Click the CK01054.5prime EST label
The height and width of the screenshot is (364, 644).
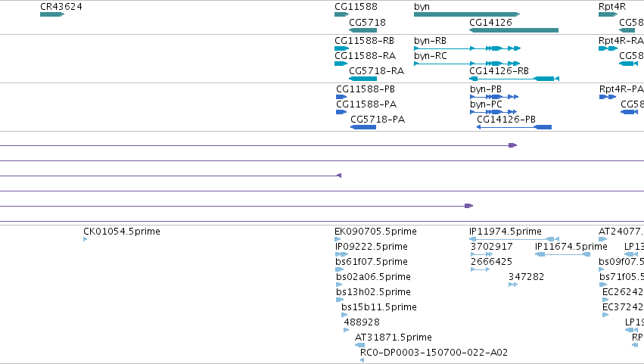coord(122,232)
